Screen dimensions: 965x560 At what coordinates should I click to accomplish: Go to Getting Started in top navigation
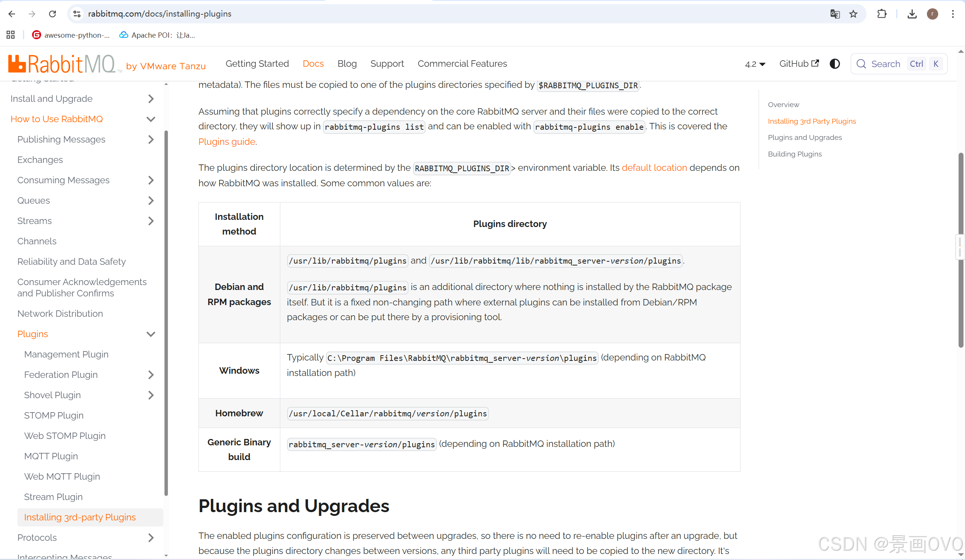coord(257,63)
